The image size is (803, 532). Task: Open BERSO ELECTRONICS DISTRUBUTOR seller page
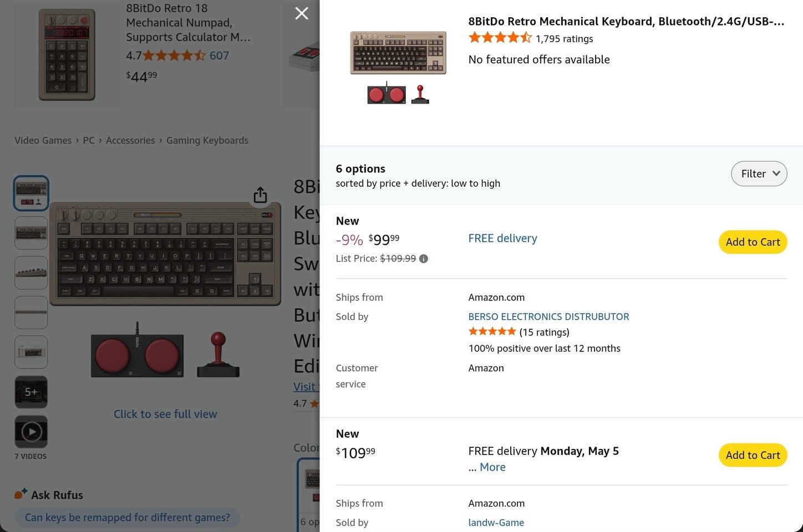(x=548, y=316)
